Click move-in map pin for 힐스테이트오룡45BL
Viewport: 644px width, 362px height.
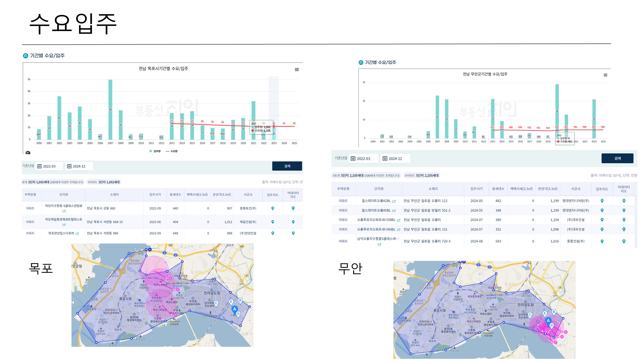[602, 210]
